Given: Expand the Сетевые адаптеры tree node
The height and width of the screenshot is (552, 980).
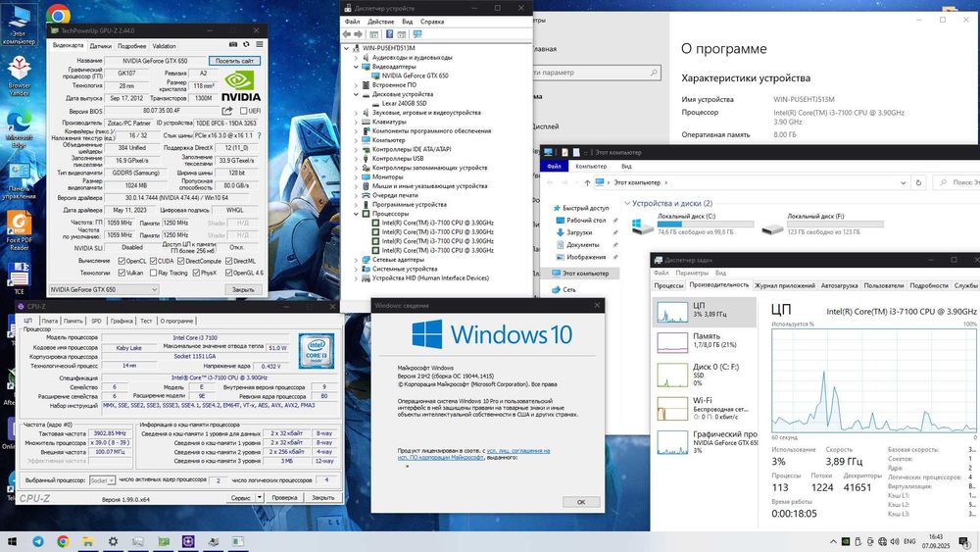Looking at the screenshot, I should pos(357,260).
